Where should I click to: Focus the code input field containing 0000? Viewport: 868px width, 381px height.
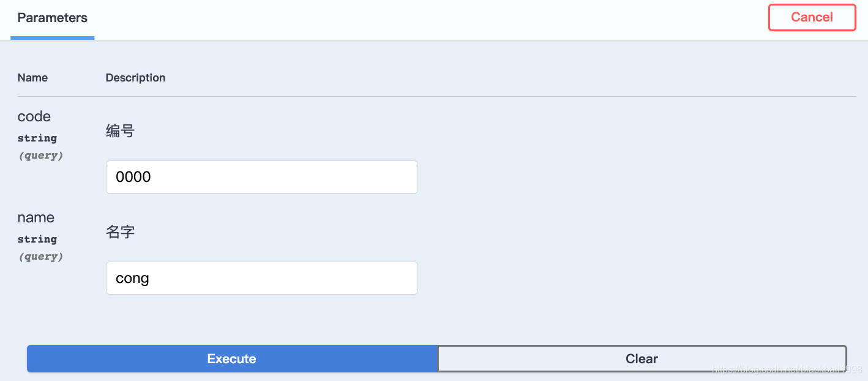(x=262, y=177)
